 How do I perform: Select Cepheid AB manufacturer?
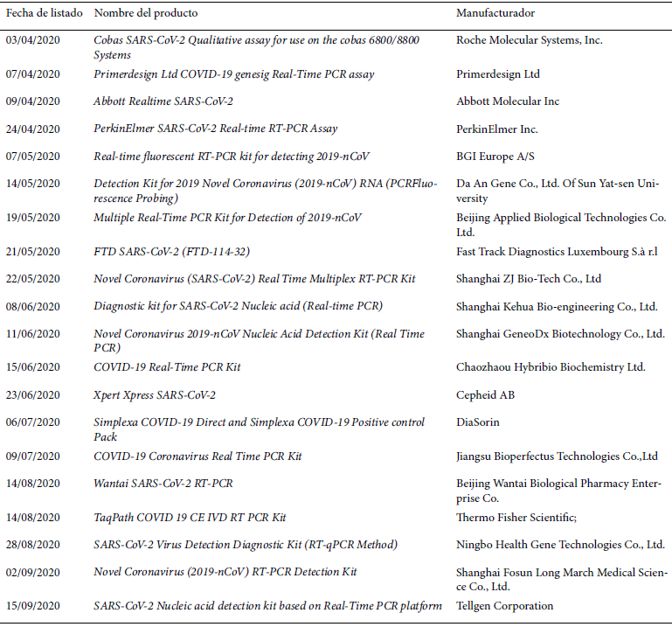(485, 395)
